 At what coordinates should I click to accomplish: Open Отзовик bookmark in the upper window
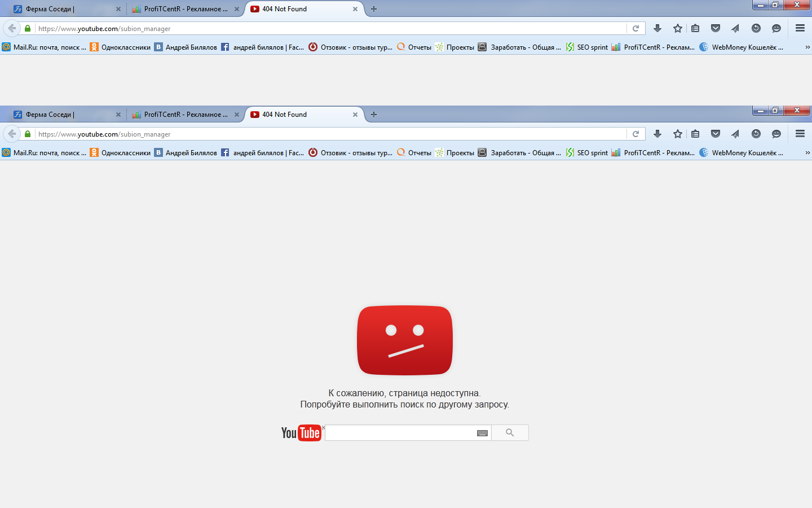351,47
